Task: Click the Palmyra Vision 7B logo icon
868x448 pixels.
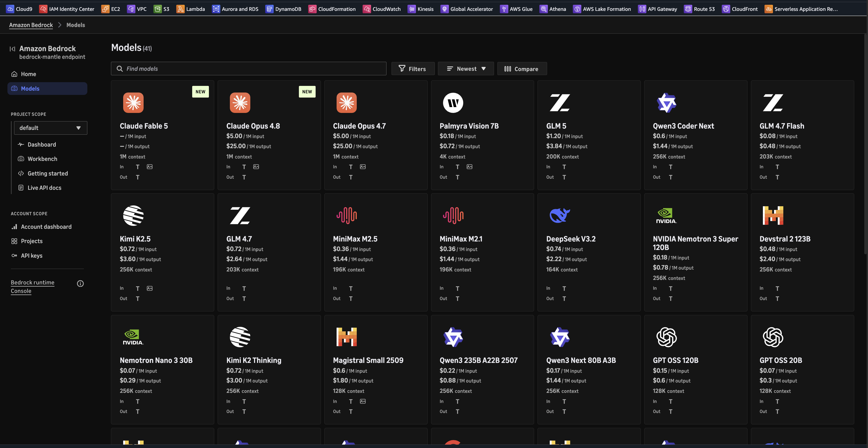Action: (x=453, y=103)
